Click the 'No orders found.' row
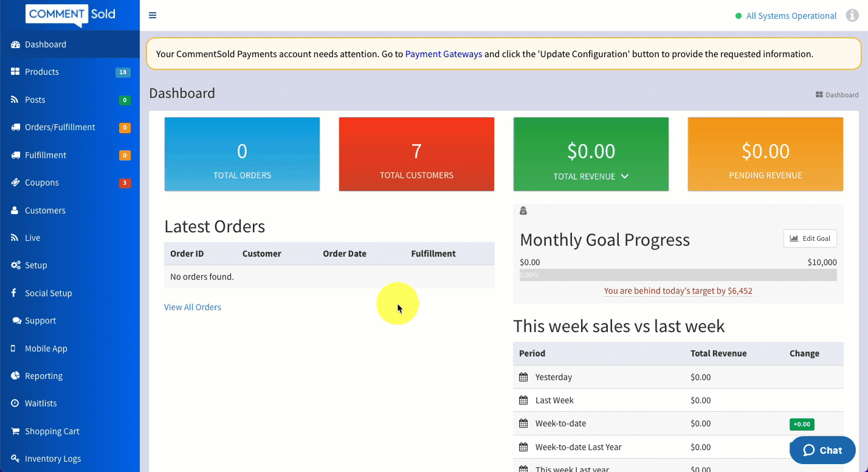This screenshot has width=868, height=472. (329, 277)
